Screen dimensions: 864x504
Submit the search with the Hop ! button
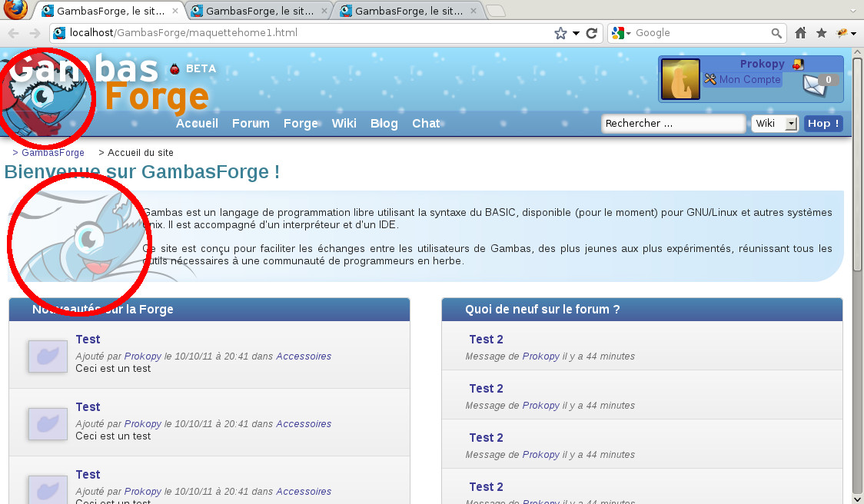[x=823, y=124]
